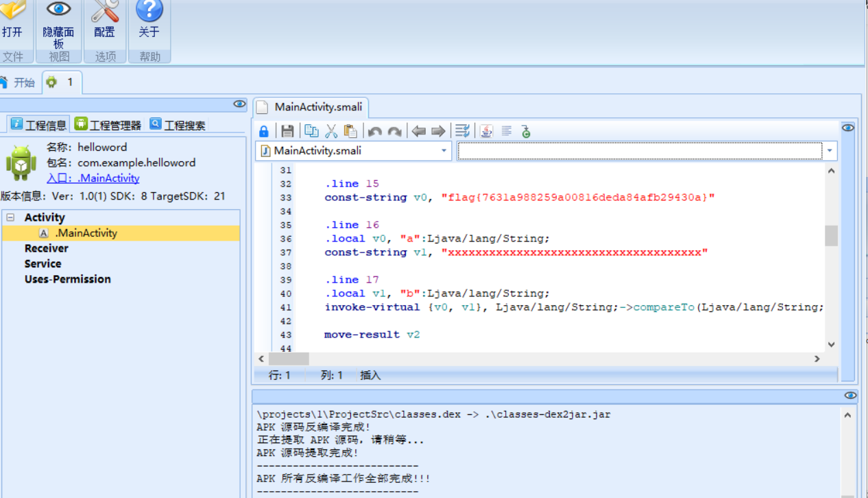Select .MainActivity in the Activity tree

pos(86,233)
